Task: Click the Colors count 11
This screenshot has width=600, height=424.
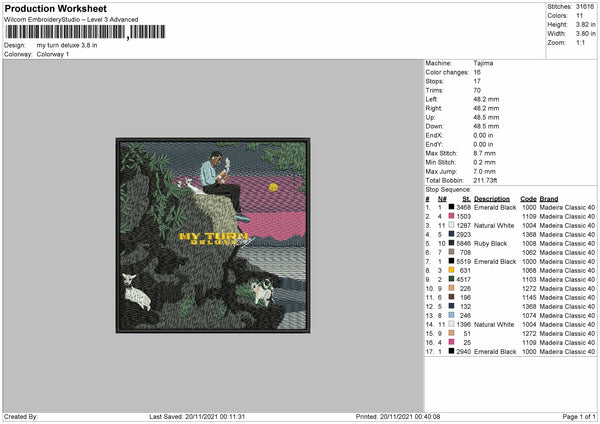Action: (579, 16)
